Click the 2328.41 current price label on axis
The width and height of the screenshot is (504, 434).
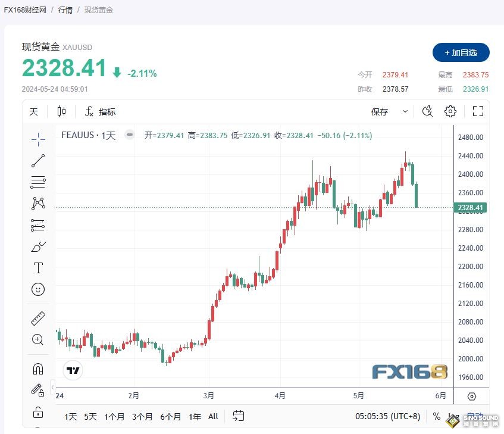pos(470,208)
